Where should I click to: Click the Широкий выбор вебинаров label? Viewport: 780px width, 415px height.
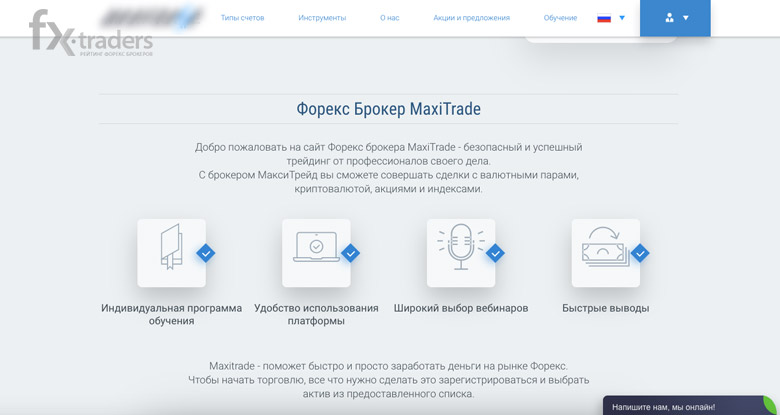pos(461,308)
